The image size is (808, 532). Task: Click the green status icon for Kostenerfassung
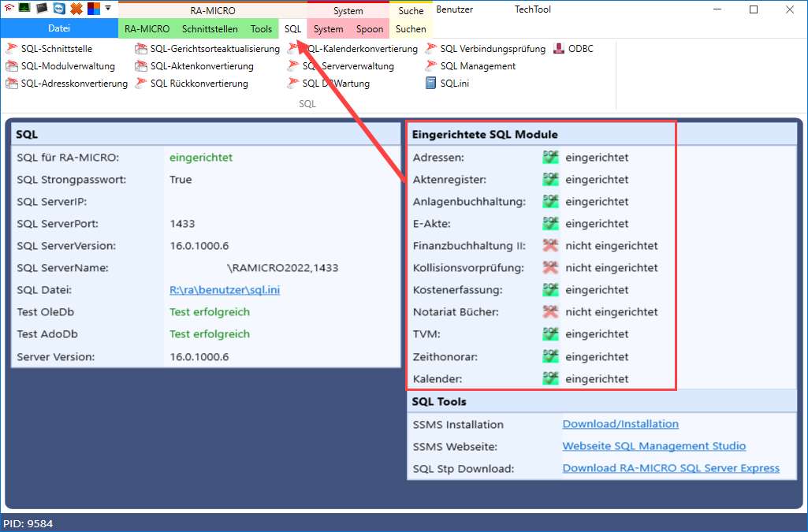pos(550,290)
